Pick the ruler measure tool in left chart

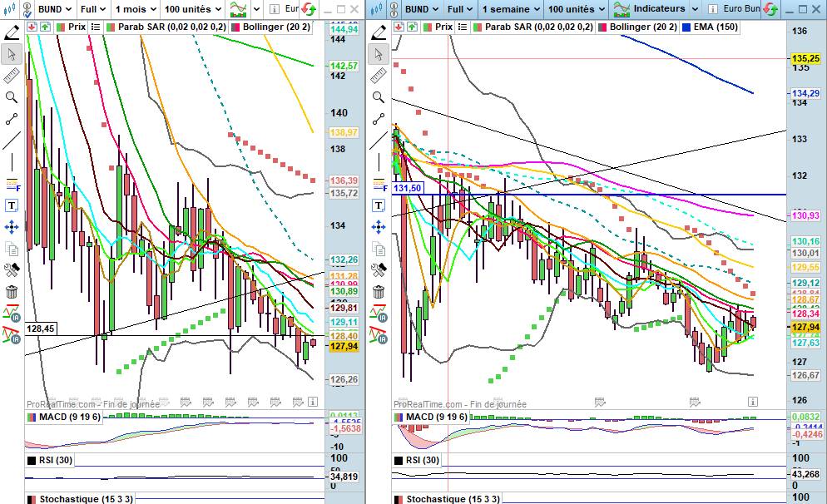click(x=12, y=76)
